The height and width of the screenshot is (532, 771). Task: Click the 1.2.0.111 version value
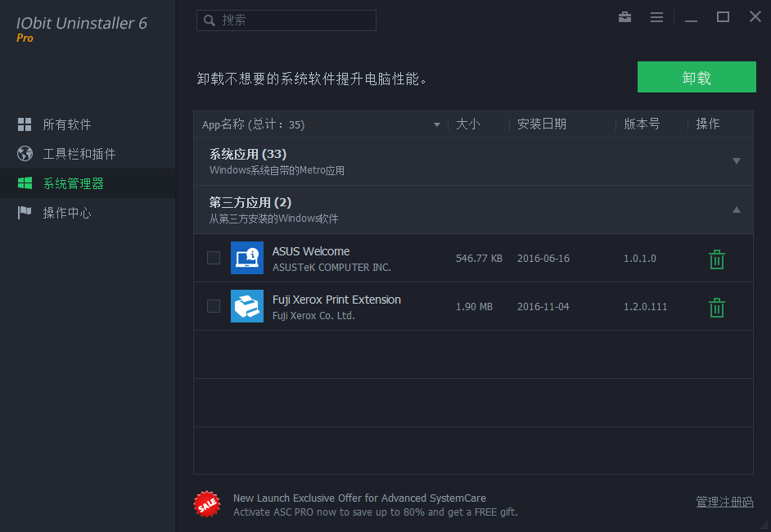645,306
